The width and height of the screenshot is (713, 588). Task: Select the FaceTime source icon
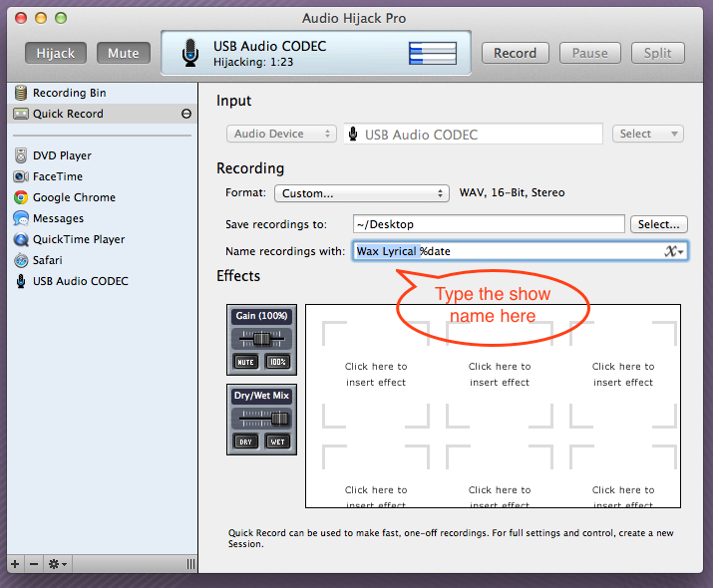(x=21, y=176)
